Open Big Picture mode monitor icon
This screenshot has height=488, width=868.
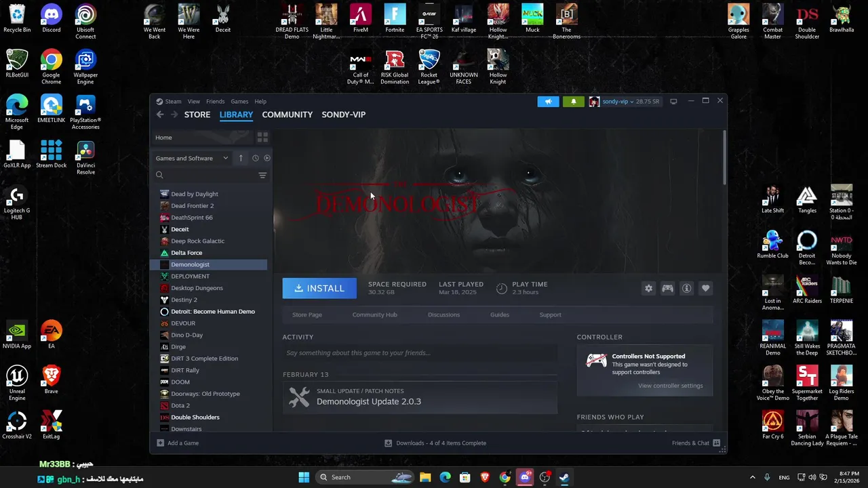click(x=673, y=102)
